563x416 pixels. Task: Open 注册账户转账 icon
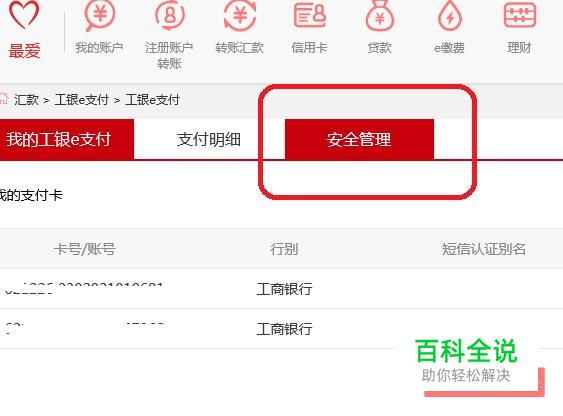tap(169, 15)
